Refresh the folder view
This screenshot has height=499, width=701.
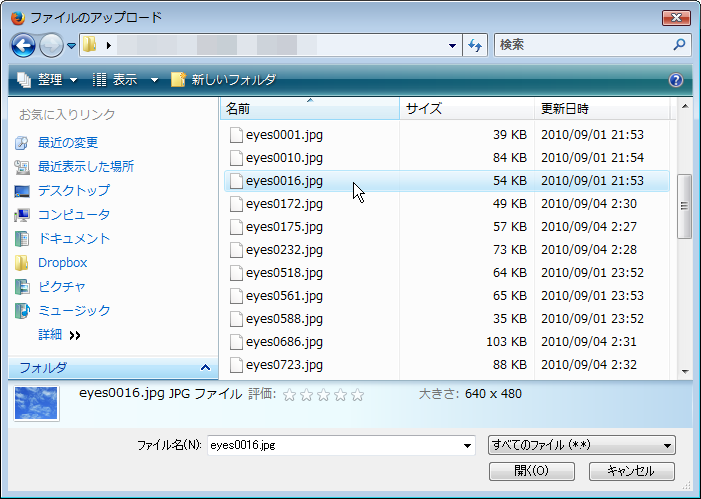point(475,45)
